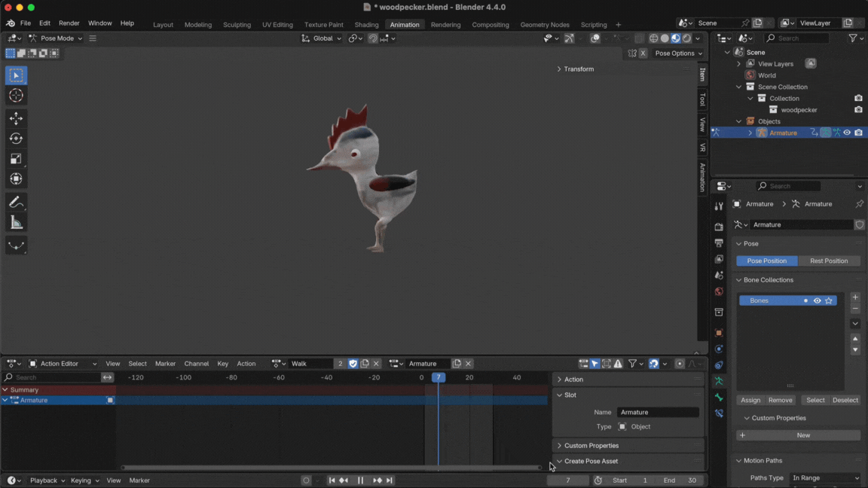Open Action Editor mode dropdown
The image size is (868, 488).
pos(63,364)
